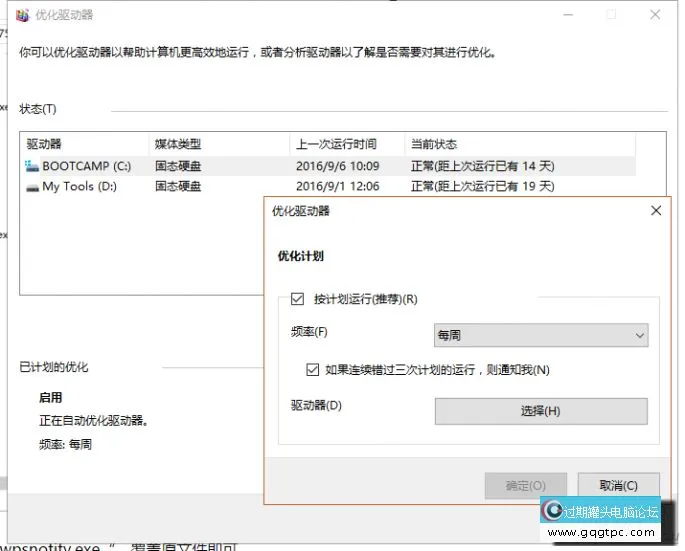Viewport: 685px width, 551px height.
Task: Click the 频率: 每周 summary text
Action: (66, 444)
